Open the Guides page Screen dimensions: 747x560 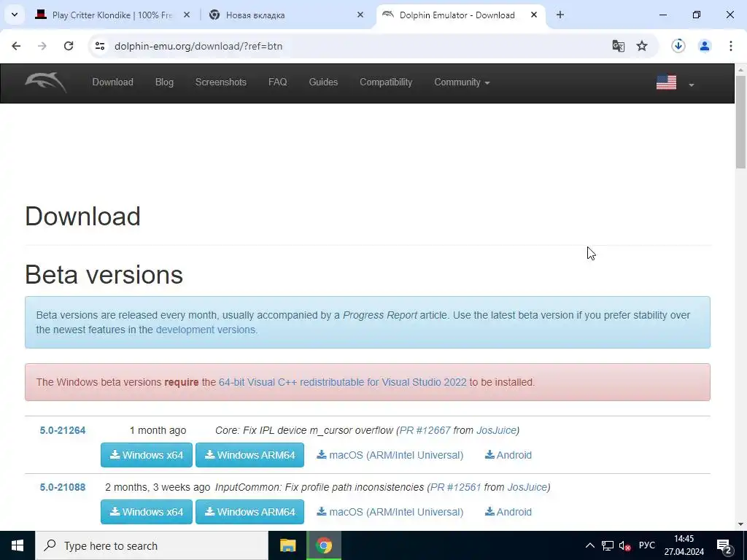tap(323, 82)
